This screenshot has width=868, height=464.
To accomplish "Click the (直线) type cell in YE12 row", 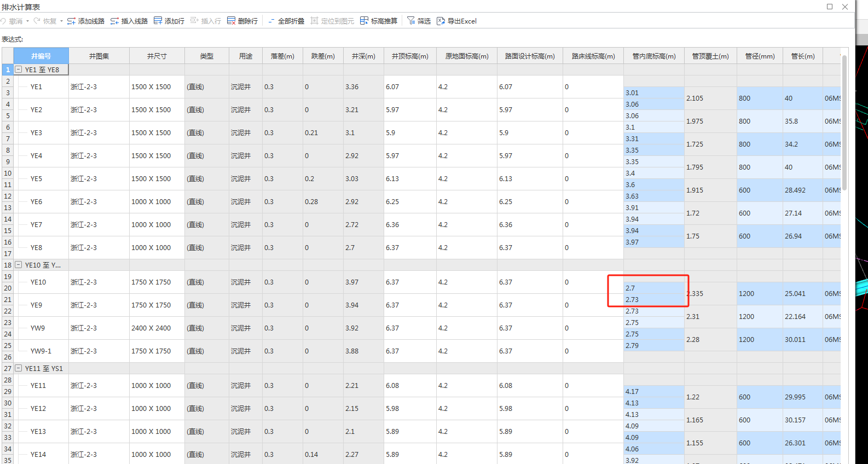I will 207,408.
